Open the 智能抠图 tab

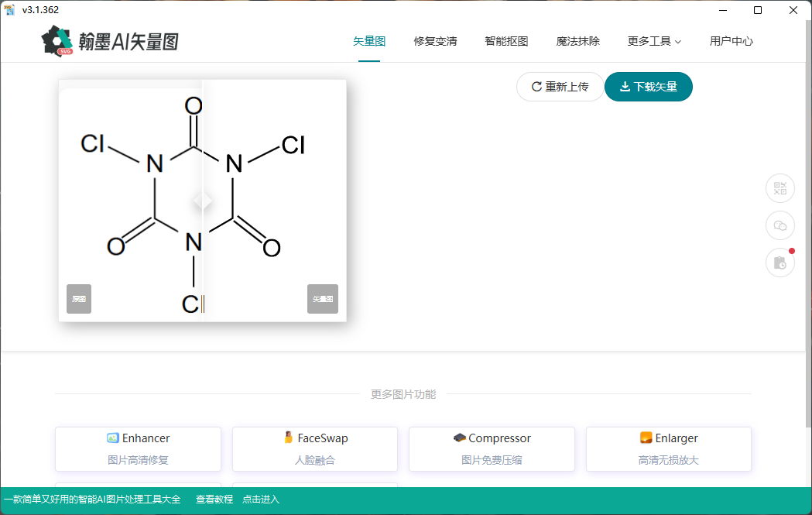(x=506, y=41)
